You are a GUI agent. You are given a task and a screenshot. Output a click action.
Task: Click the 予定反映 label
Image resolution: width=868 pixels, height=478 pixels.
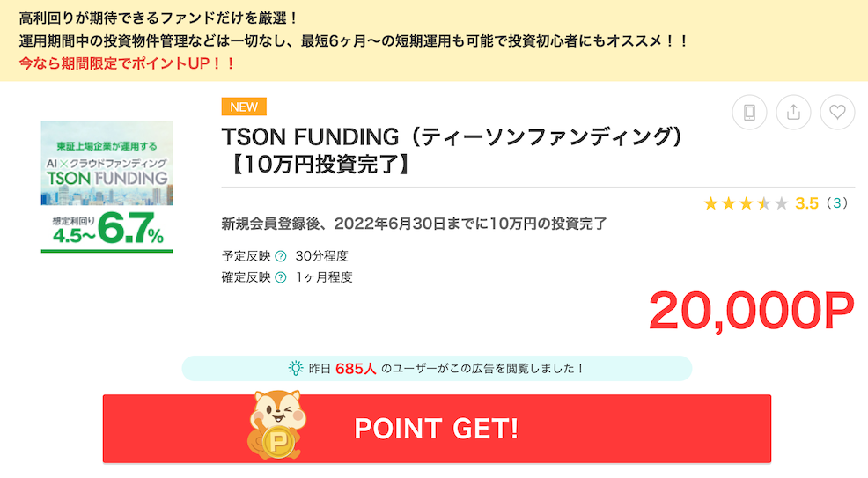click(x=246, y=257)
